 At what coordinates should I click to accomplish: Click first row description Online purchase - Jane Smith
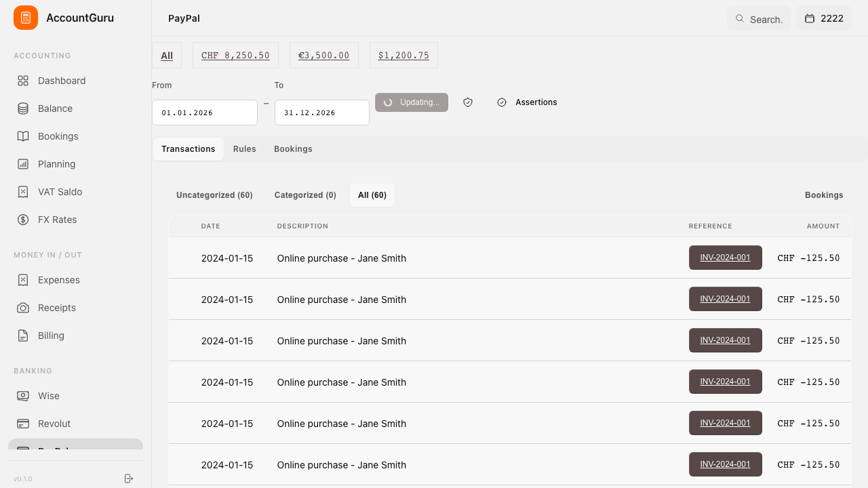pos(342,258)
